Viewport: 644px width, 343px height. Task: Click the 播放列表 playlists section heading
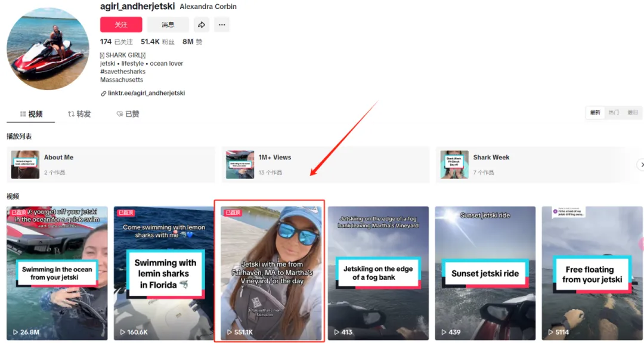point(19,137)
